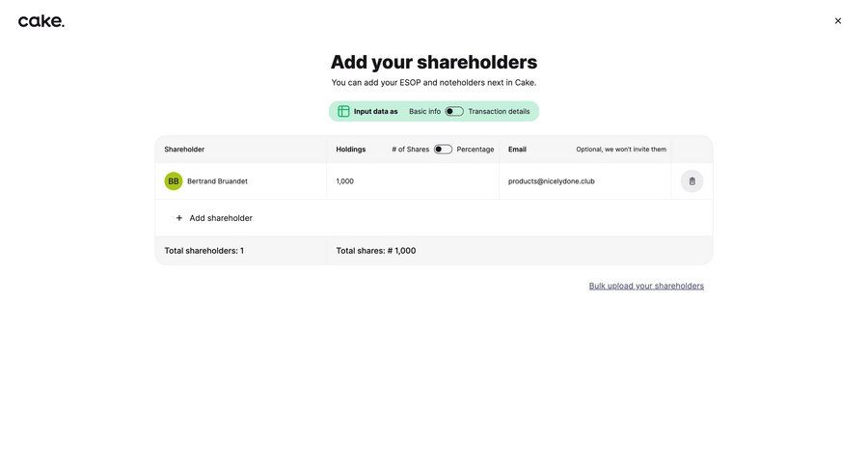The width and height of the screenshot is (868, 467).
Task: Click the Shareholder column header
Action: [x=184, y=150]
